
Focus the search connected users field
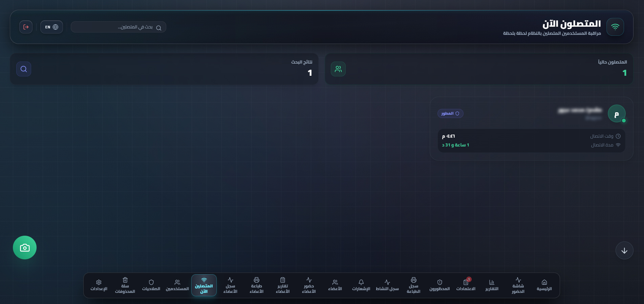point(119,27)
